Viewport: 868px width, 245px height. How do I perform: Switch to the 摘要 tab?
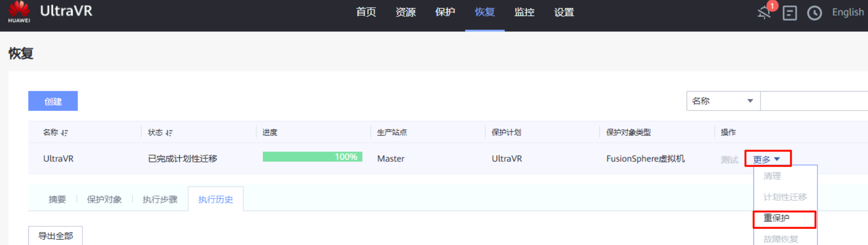click(x=57, y=199)
